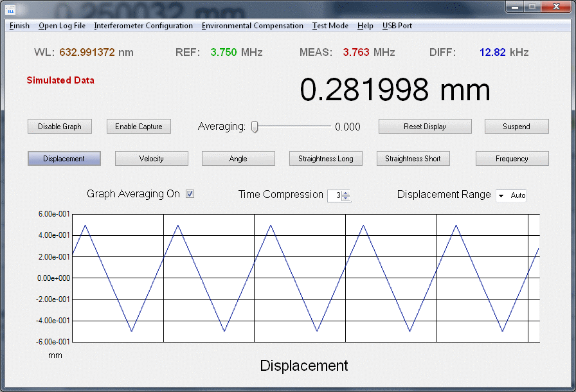The image size is (576, 392).
Task: Click the Disable Graph button
Action: tap(59, 126)
